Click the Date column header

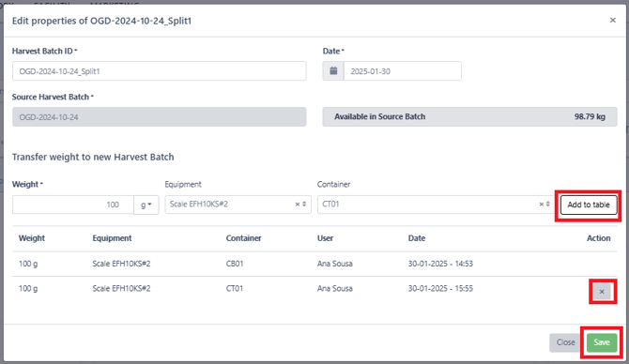coord(417,238)
